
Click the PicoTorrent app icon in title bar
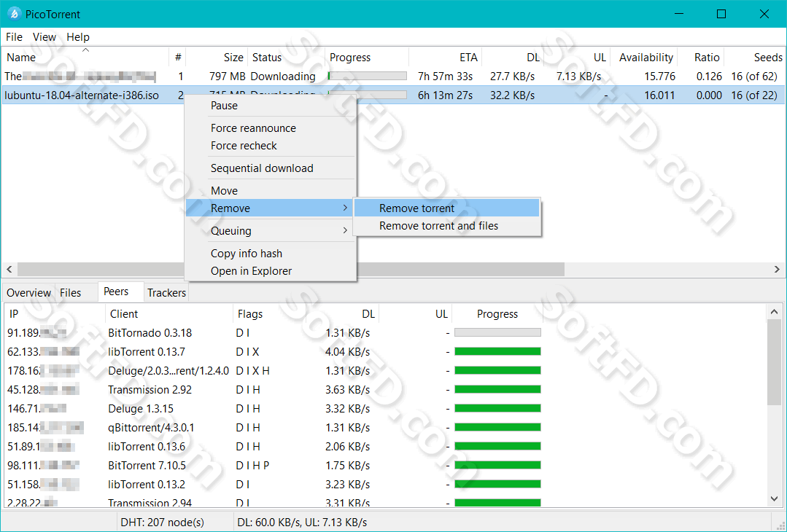[15, 14]
